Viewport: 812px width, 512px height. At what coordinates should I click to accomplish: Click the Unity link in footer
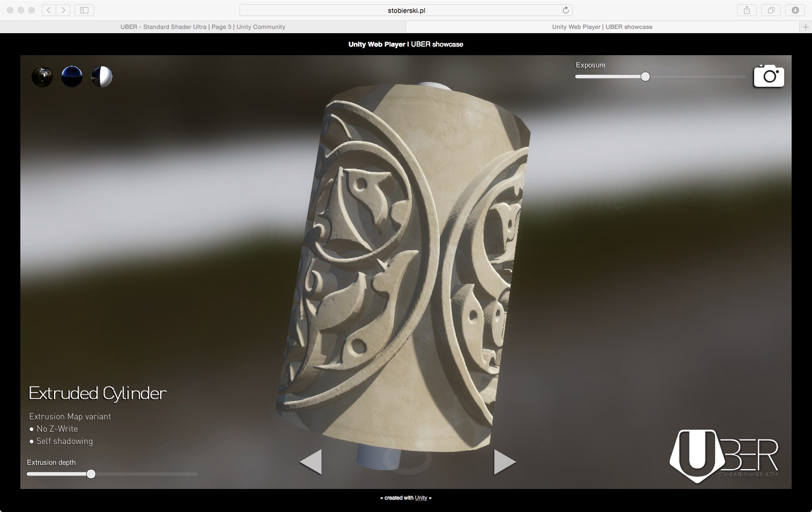pos(421,498)
